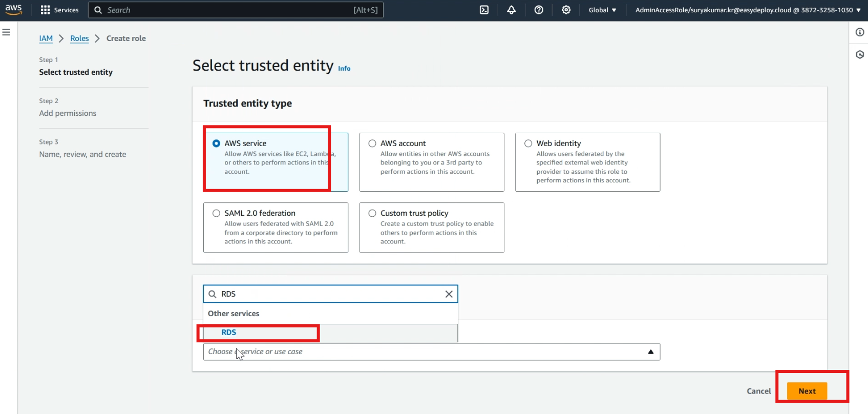Screen dimensions: 868x414
Task: Open the settings gear in navbar
Action: pyautogui.click(x=566, y=10)
